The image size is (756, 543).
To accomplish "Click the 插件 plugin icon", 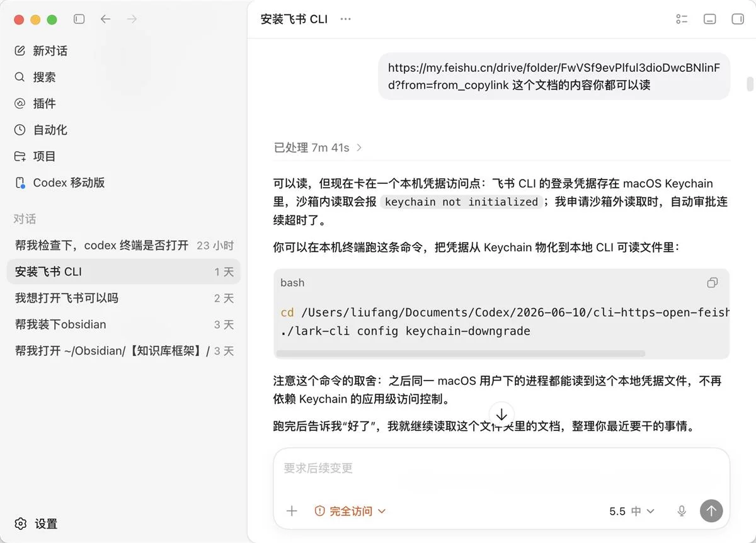I will point(20,103).
